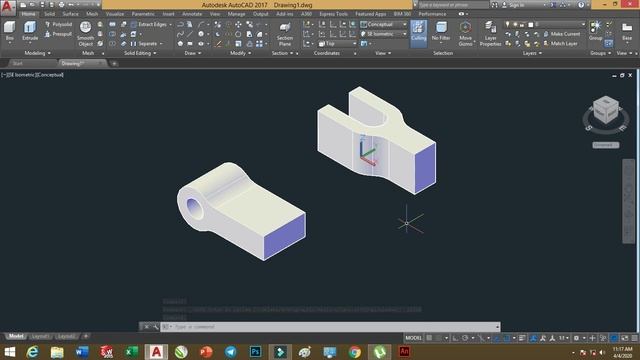
Task: Toggle object snap in status bar
Action: pos(507,338)
